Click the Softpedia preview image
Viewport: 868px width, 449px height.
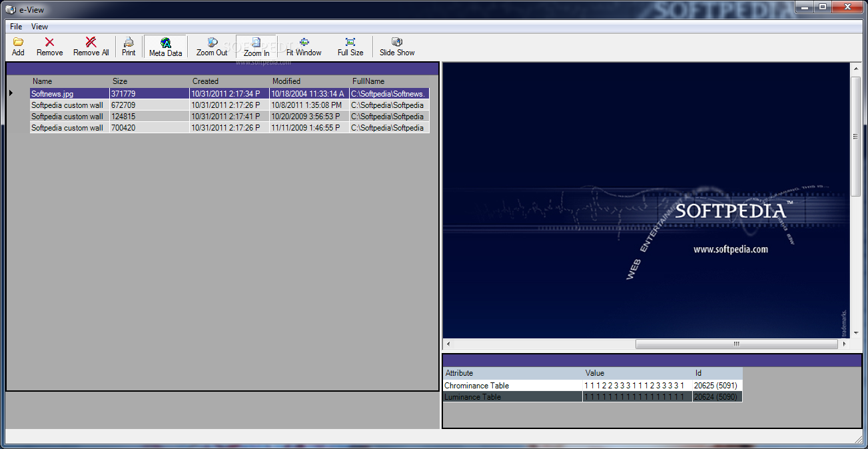(646, 201)
